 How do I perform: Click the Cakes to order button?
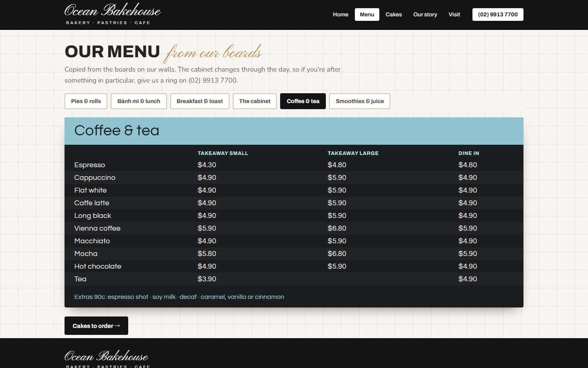click(x=96, y=325)
